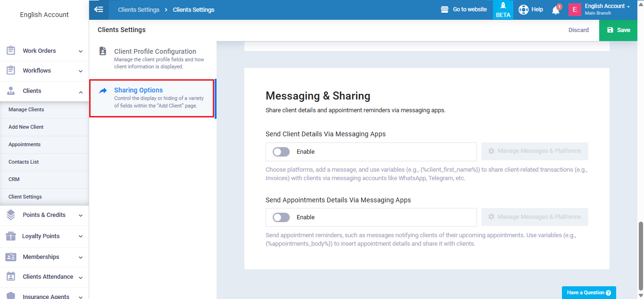Click the Discard link
The image size is (644, 299).
[x=578, y=30]
